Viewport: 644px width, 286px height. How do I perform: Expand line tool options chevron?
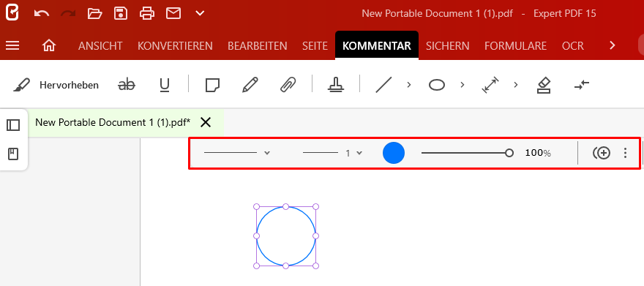click(x=408, y=85)
